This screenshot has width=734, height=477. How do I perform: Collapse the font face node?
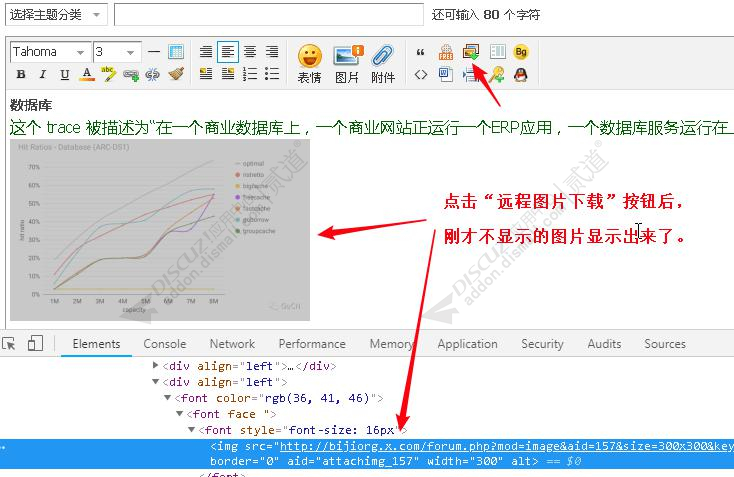point(179,413)
